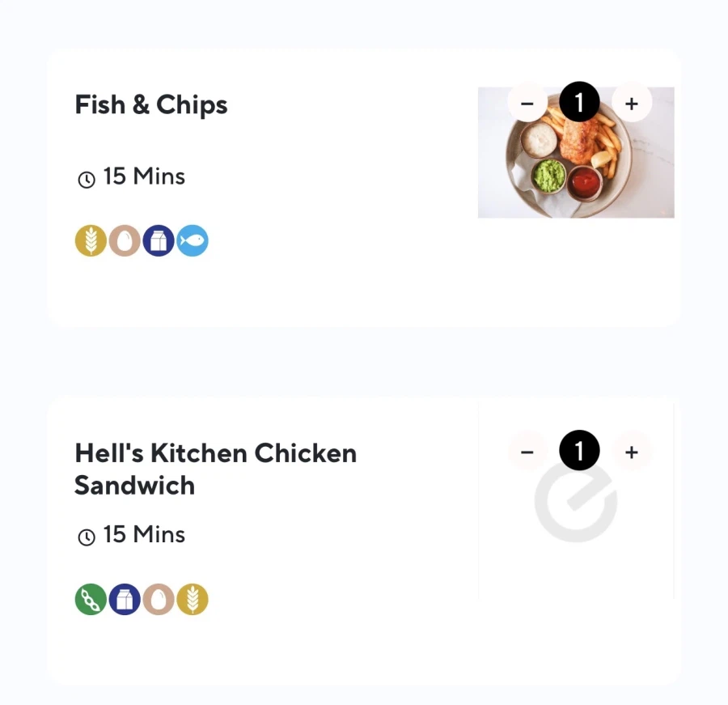Viewport: 728px width, 705px height.
Task: Click the clock icon under Chicken Sandwich
Action: [x=87, y=537]
